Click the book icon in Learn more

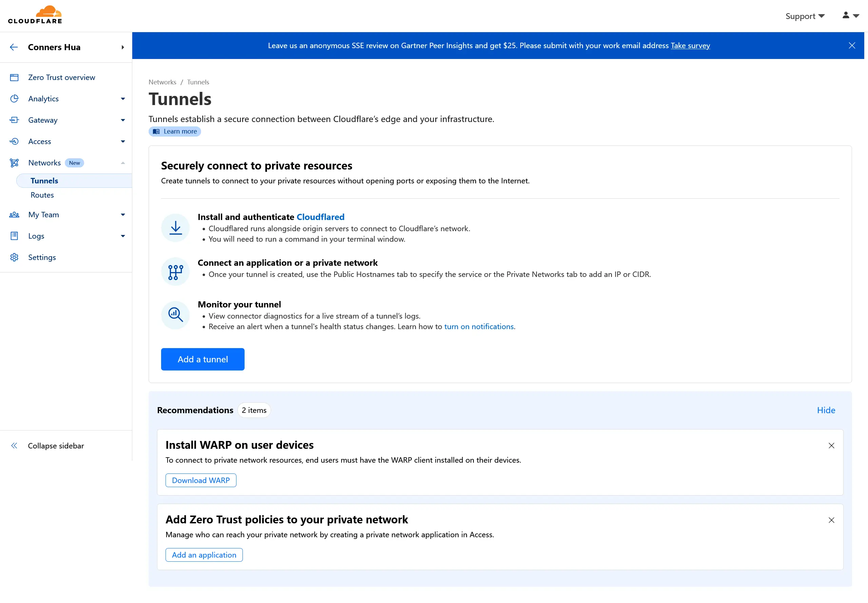[x=156, y=132]
